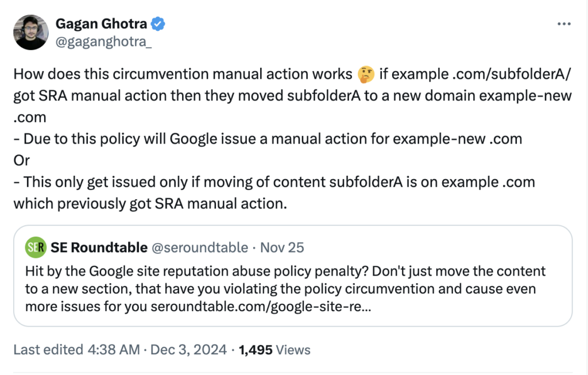Open the @gaganghotra_ handle link
Screen dimensions: 588x375
[103, 41]
